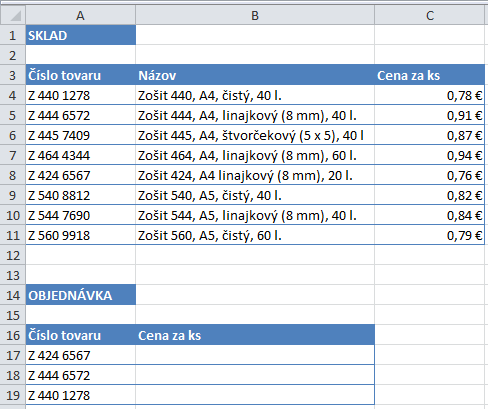Select column A header

pos(80,15)
